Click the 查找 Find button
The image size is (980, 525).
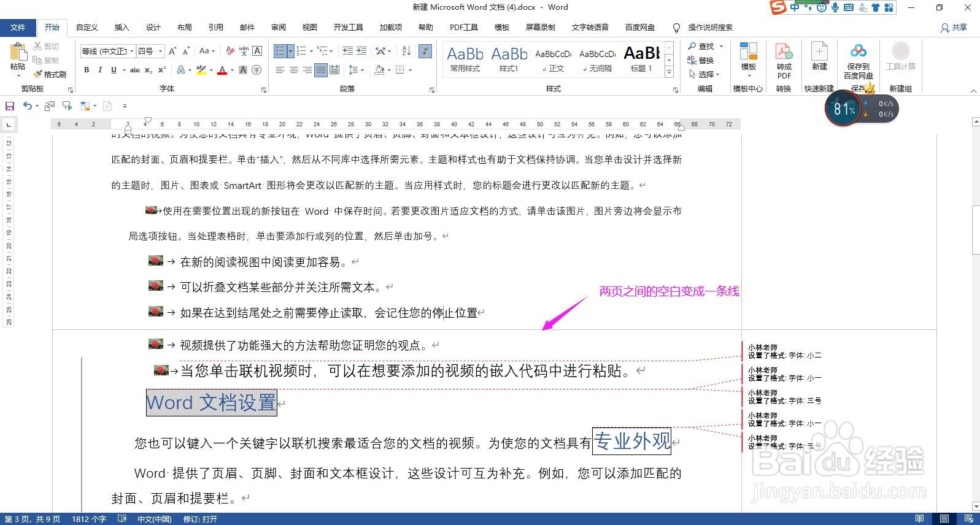[701, 46]
